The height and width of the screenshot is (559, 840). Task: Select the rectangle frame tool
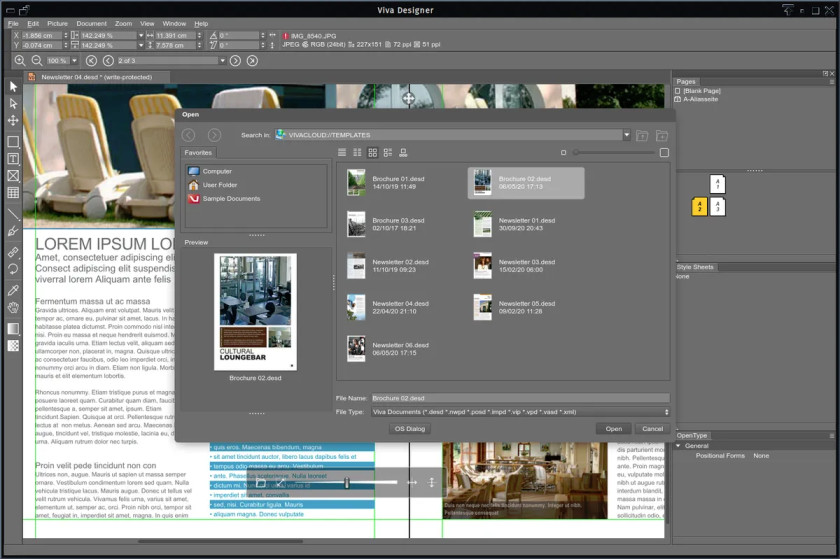pos(13,142)
